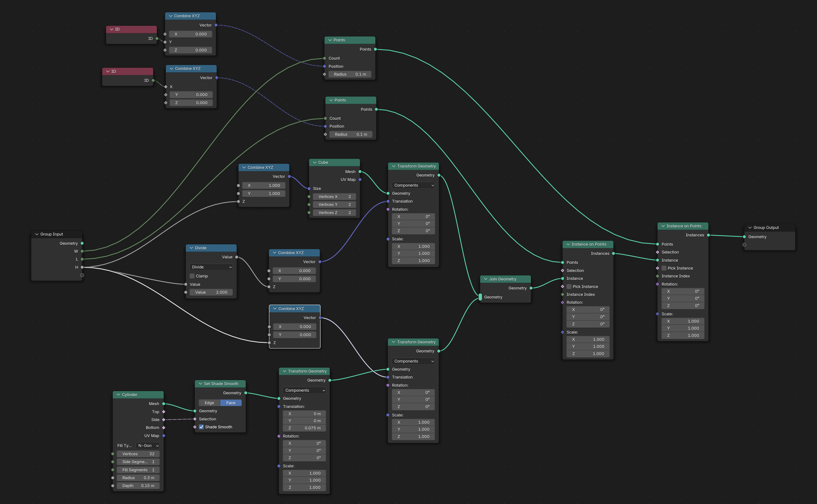Click the Cylinder UV Map output socket
817x504 pixels.
(x=164, y=436)
